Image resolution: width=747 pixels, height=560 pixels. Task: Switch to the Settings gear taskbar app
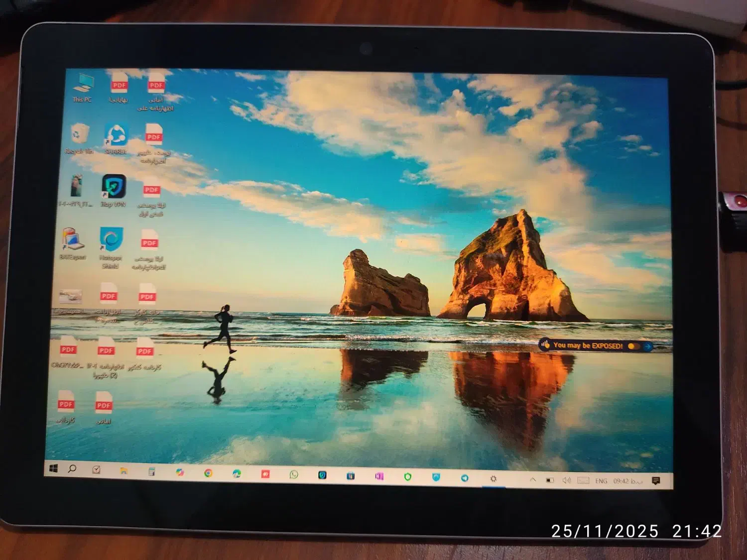(x=493, y=478)
